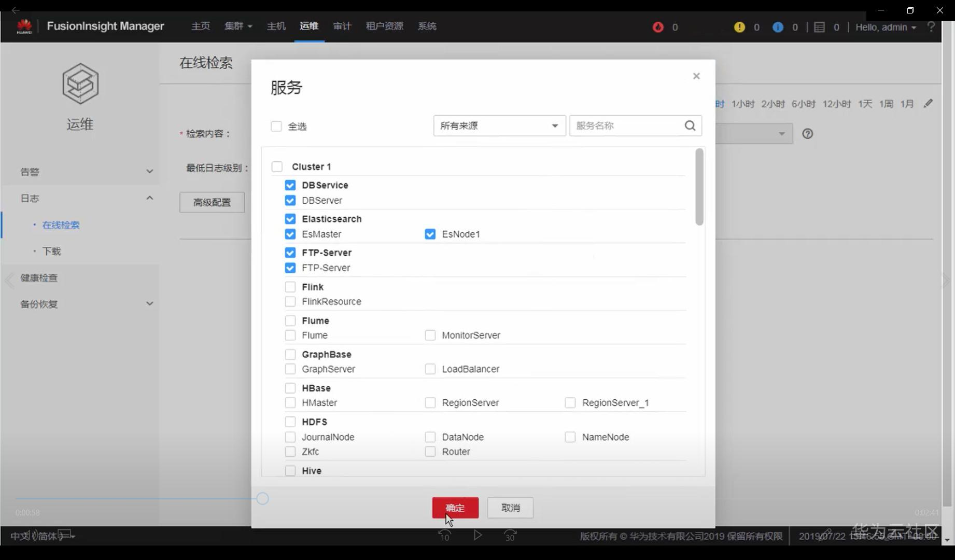Check the HDFS checkbox

click(290, 422)
